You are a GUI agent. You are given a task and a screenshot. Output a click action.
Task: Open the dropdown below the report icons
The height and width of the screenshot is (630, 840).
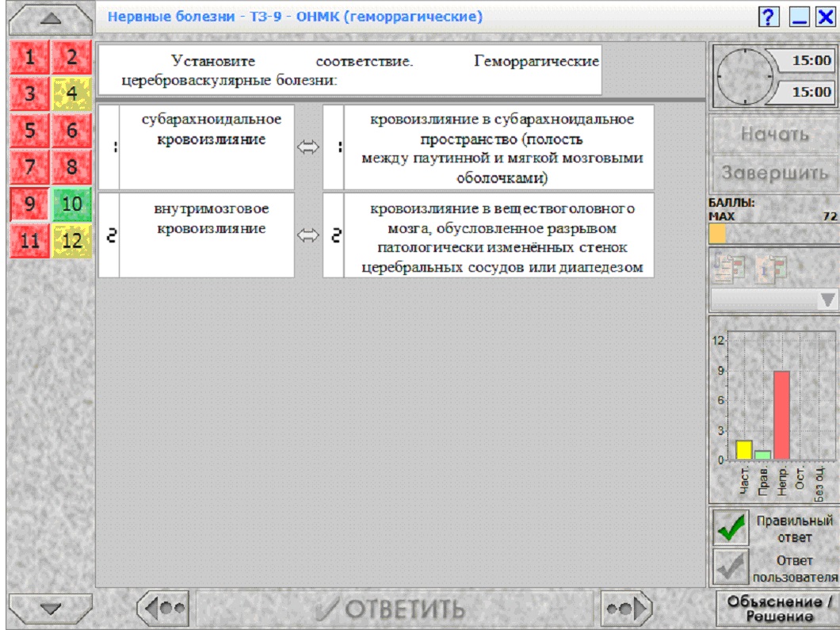[x=774, y=300]
